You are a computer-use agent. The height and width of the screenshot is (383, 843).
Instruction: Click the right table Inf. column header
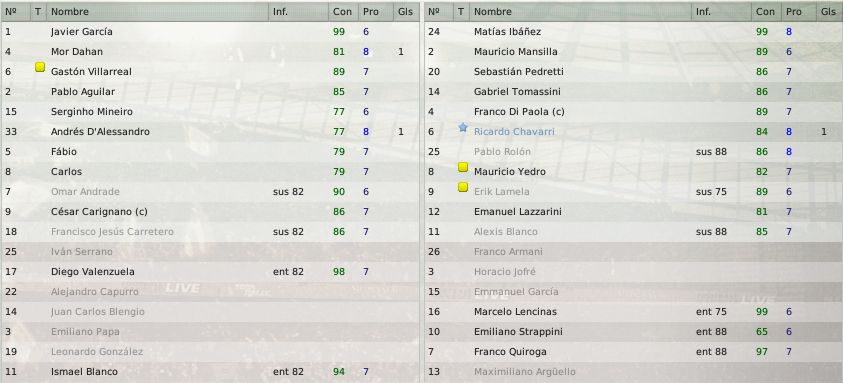(x=721, y=11)
